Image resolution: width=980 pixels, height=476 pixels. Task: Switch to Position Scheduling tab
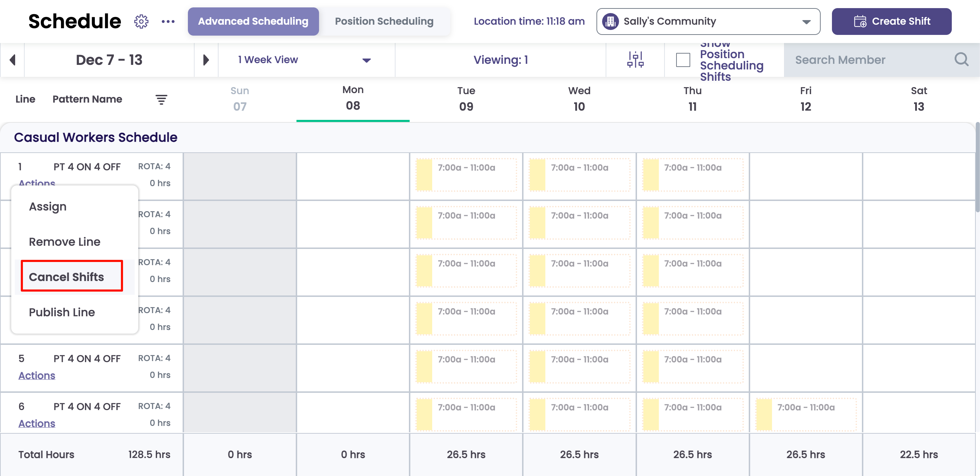[x=384, y=21]
